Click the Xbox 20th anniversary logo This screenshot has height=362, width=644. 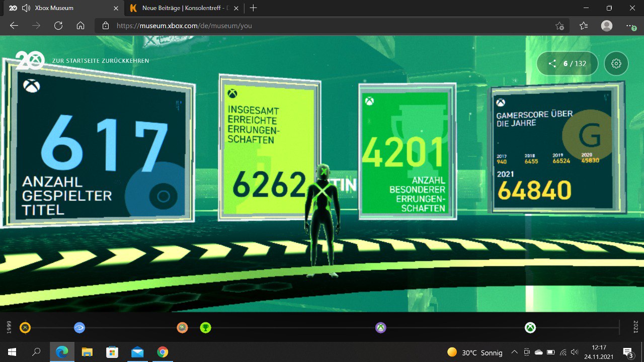tap(30, 60)
